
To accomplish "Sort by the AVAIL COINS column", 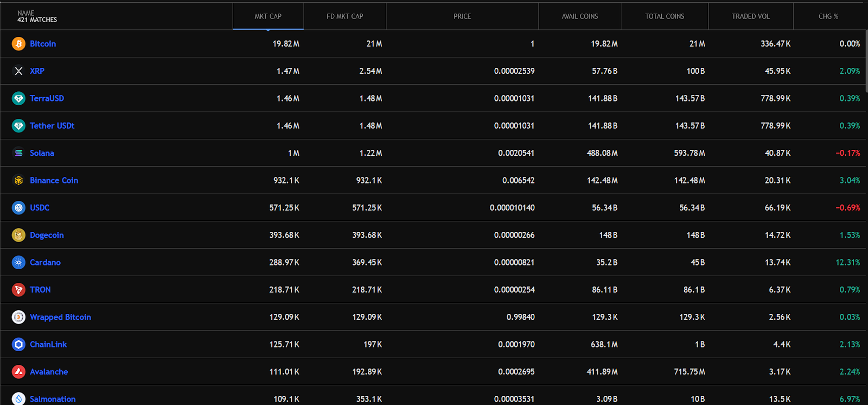I will point(580,16).
